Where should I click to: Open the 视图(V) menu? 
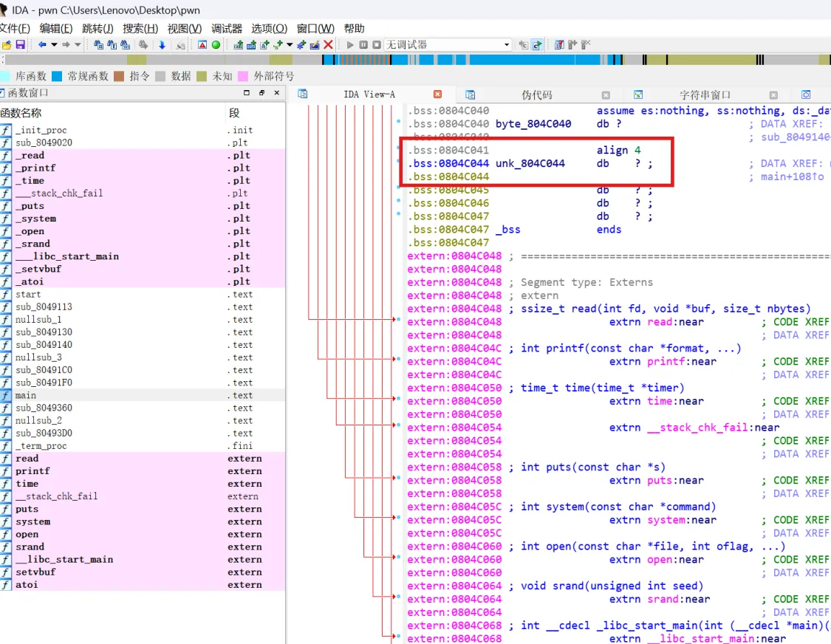[x=185, y=28]
